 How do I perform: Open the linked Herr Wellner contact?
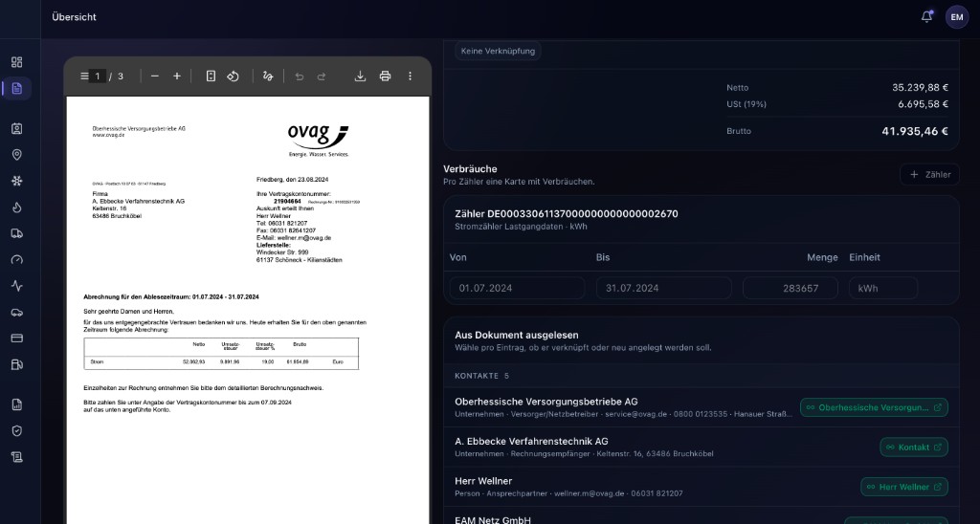(903, 487)
